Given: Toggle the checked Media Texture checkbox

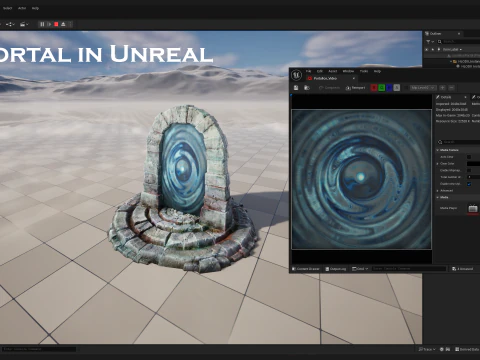Looking at the screenshot, I should pyautogui.click(x=469, y=184).
